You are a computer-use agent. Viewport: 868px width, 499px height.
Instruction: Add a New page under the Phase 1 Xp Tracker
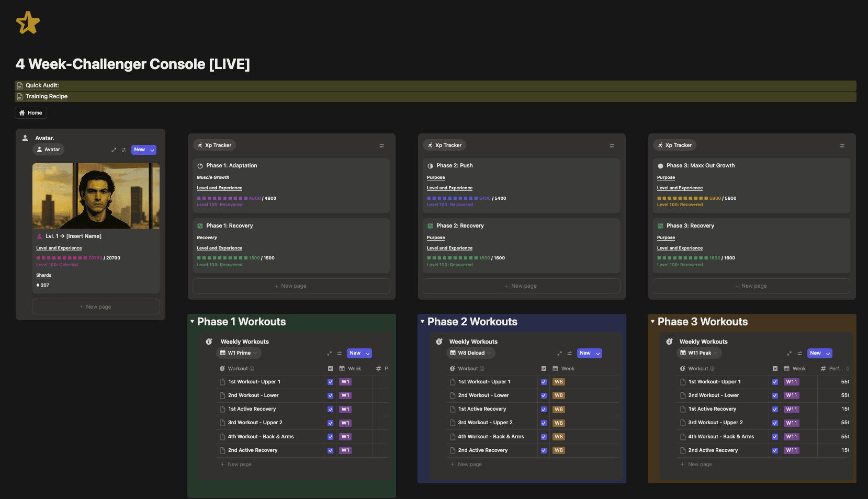point(291,286)
